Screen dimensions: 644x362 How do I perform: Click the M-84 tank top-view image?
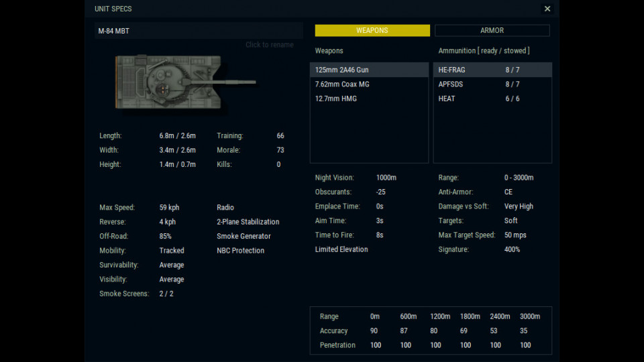(186, 82)
